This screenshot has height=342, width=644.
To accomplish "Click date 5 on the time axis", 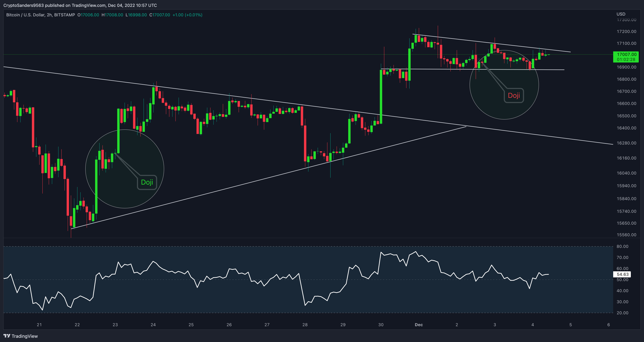I will point(571,325).
